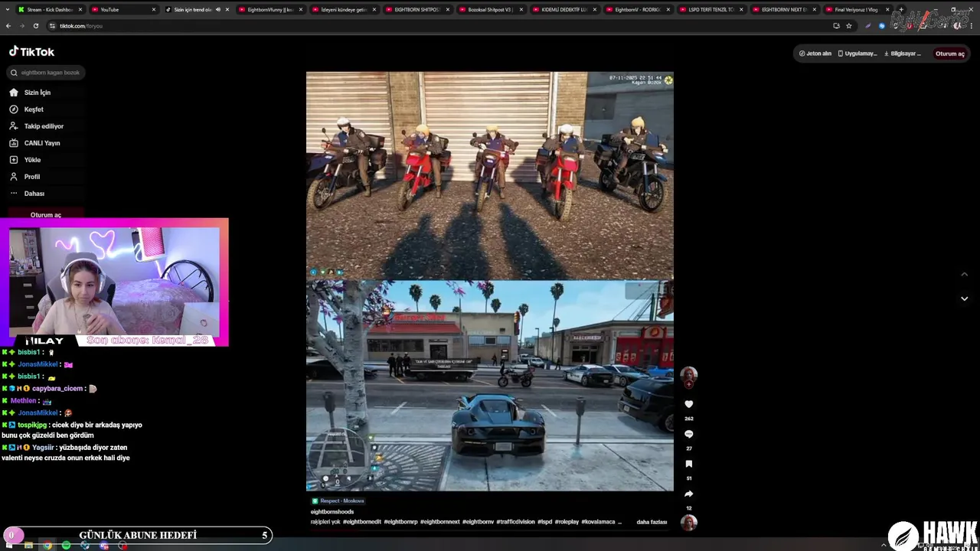The width and height of the screenshot is (980, 551).
Task: Click the TikTok logo
Action: (31, 51)
